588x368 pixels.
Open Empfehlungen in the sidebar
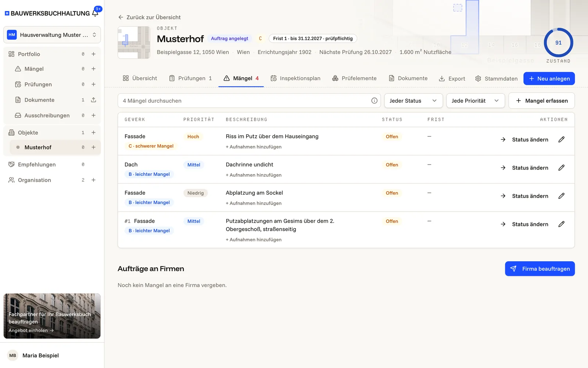(37, 164)
